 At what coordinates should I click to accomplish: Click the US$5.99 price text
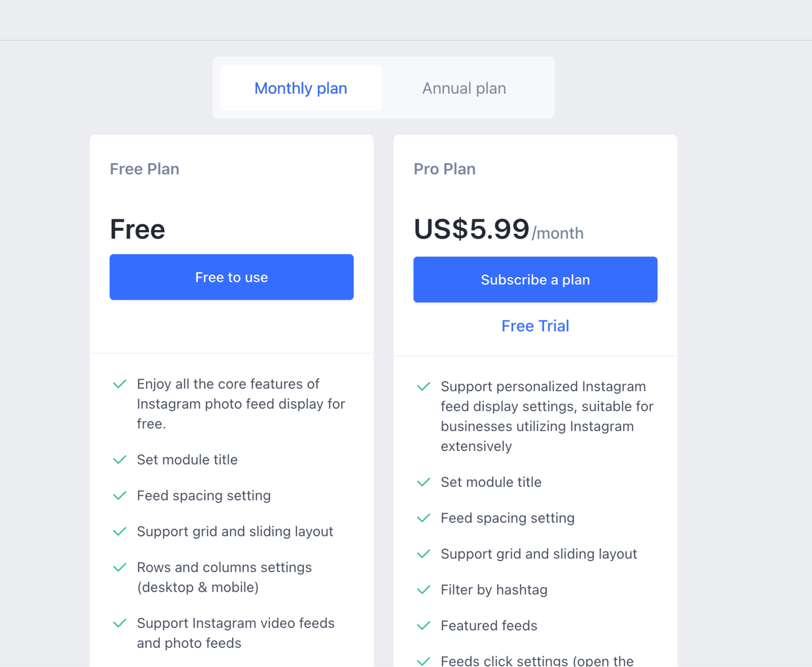click(471, 229)
